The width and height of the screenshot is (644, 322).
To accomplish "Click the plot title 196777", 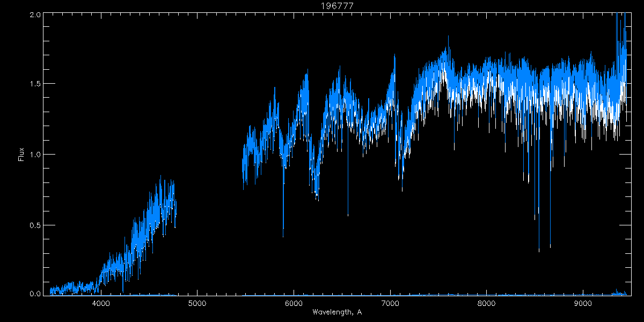I will click(x=337, y=6).
